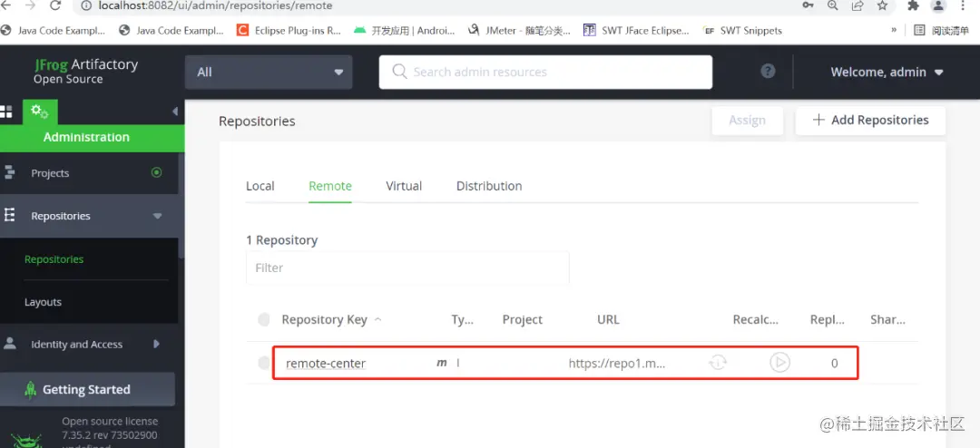Click the Recalc... column header
980x448 pixels.
pos(756,319)
